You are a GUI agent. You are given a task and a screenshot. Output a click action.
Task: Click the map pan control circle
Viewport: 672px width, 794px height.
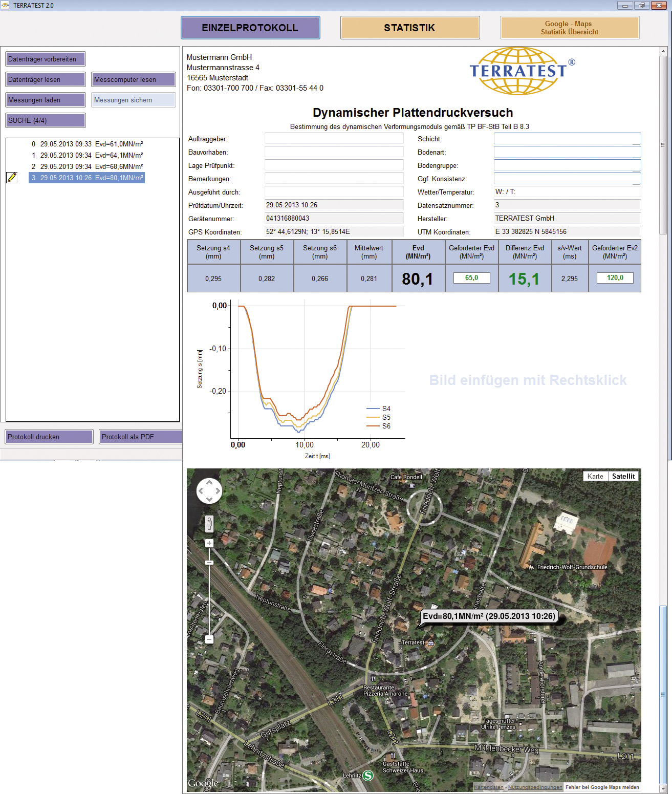[x=209, y=491]
